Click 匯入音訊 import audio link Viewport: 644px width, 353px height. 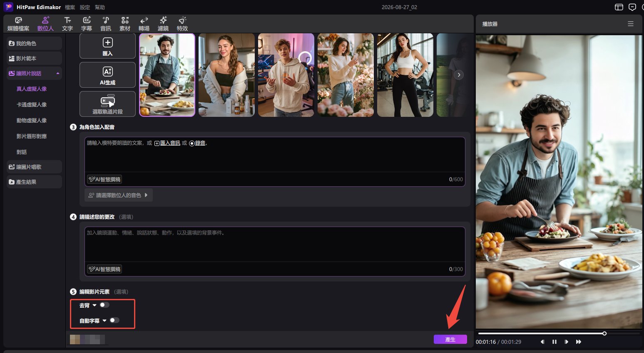[167, 143]
